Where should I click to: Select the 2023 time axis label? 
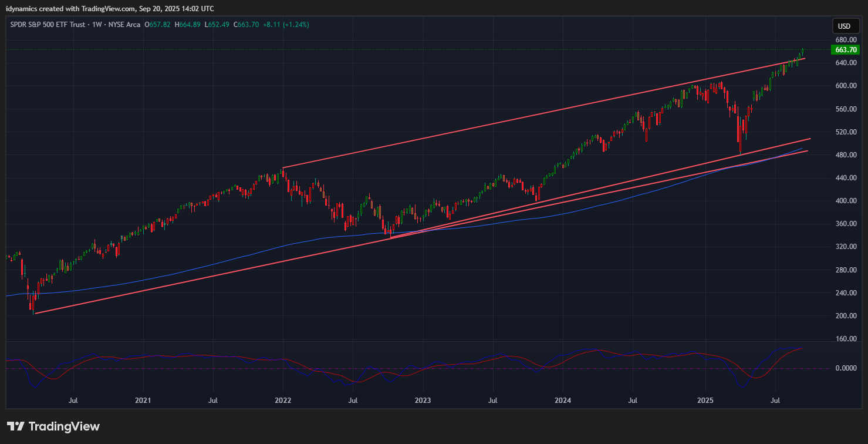click(423, 401)
